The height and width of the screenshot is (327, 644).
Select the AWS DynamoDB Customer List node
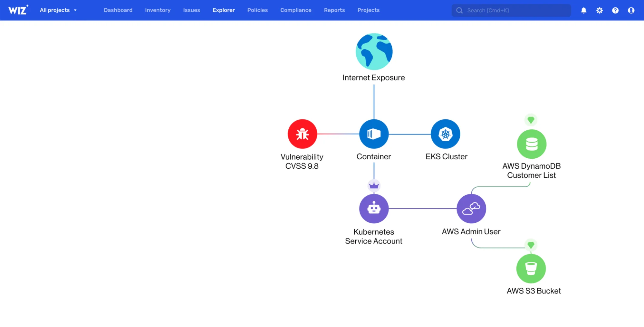tap(531, 144)
